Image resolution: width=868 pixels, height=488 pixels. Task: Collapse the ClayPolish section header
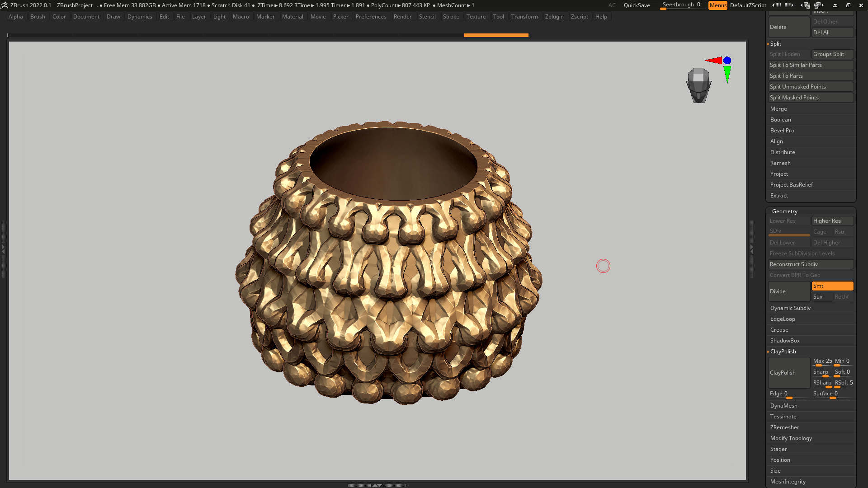(783, 352)
